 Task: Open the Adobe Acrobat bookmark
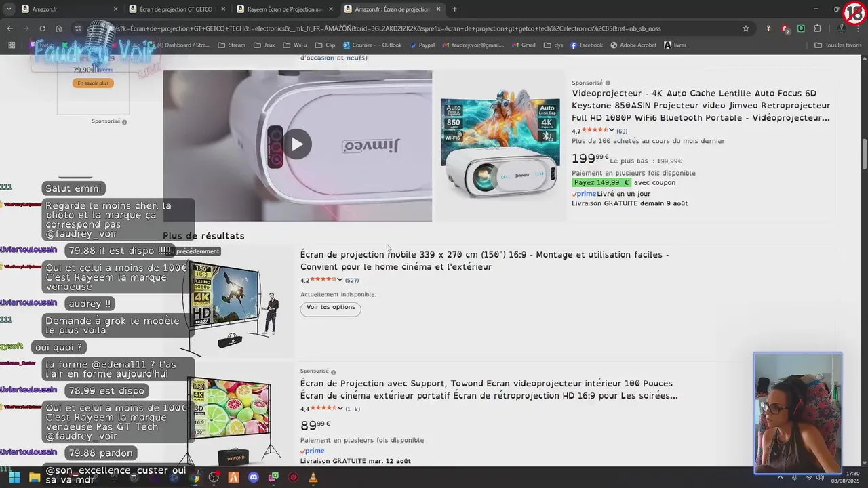pyautogui.click(x=633, y=45)
